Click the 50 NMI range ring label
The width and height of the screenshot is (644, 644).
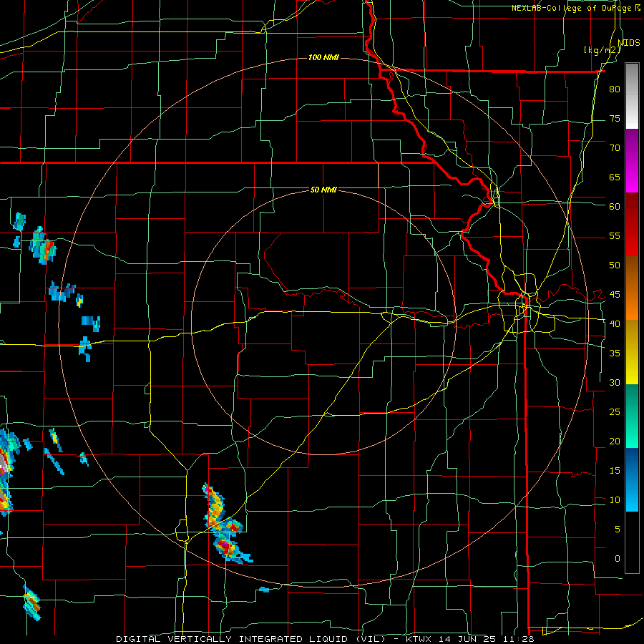(x=323, y=190)
